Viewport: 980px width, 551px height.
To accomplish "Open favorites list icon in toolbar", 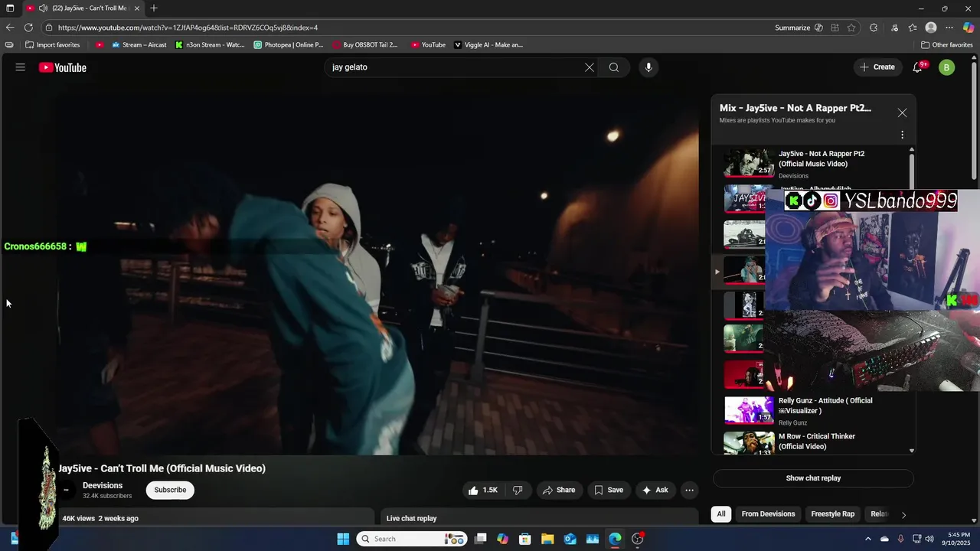I will 913,28.
